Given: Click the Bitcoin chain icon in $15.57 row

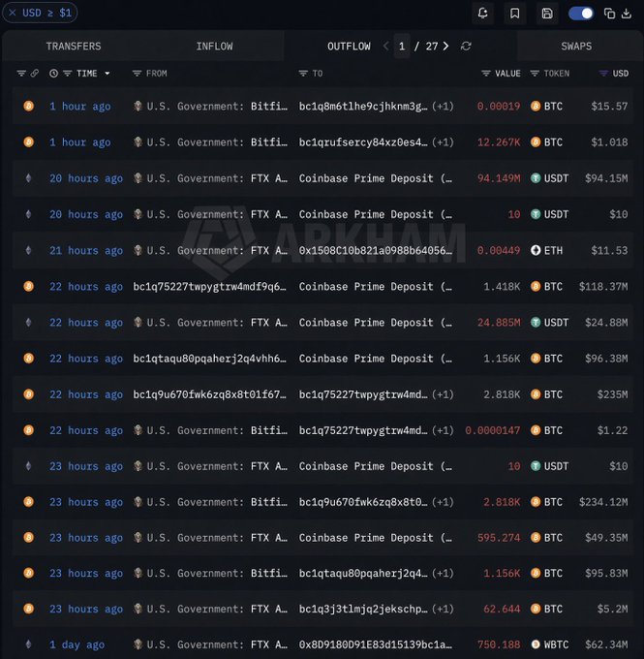Looking at the screenshot, I should coord(28,106).
